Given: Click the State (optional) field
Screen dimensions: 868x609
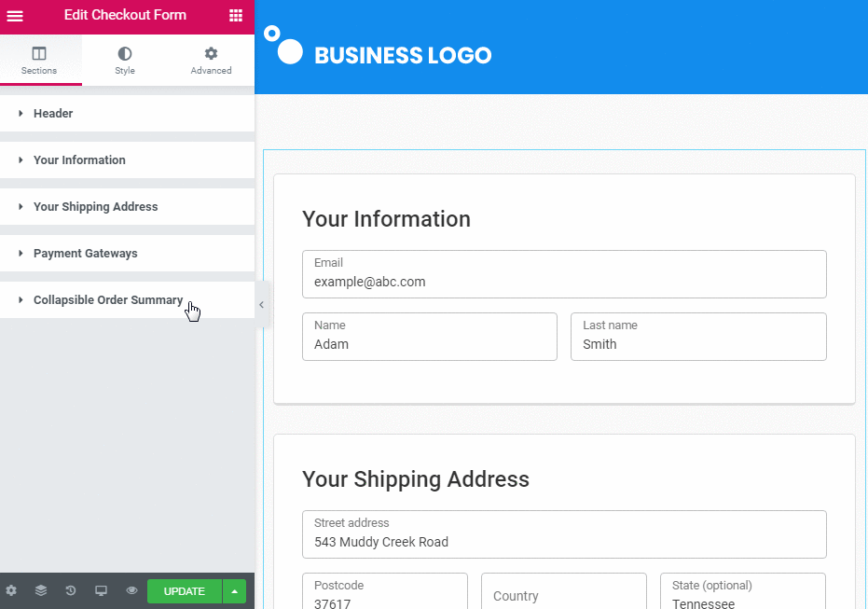Looking at the screenshot, I should 743,591.
